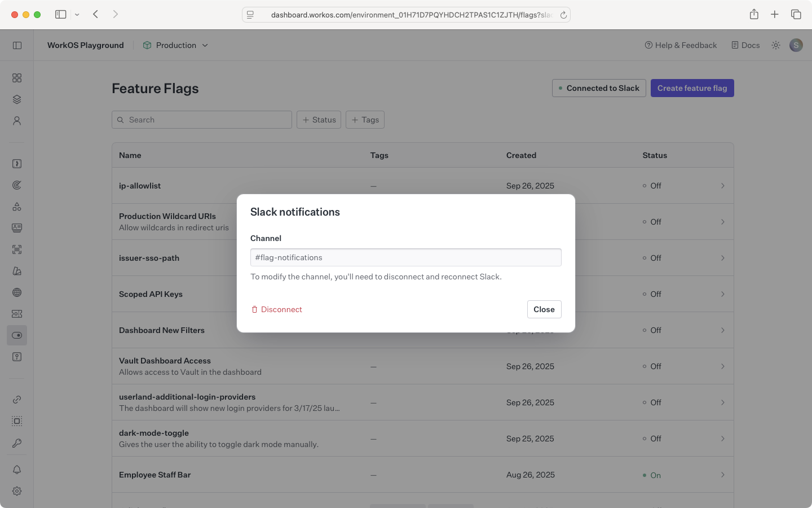The image size is (812, 508).
Task: Close the Slack notifications dialog
Action: [544, 309]
